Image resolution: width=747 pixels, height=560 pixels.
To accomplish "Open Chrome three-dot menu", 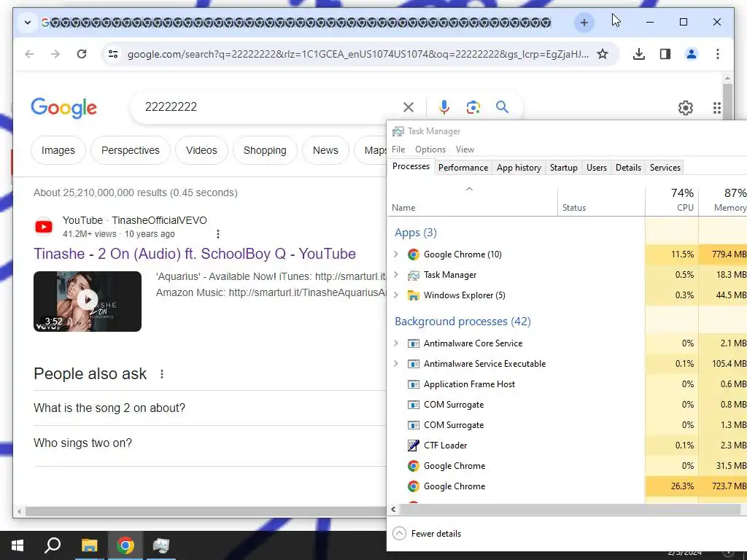I will pyautogui.click(x=718, y=54).
